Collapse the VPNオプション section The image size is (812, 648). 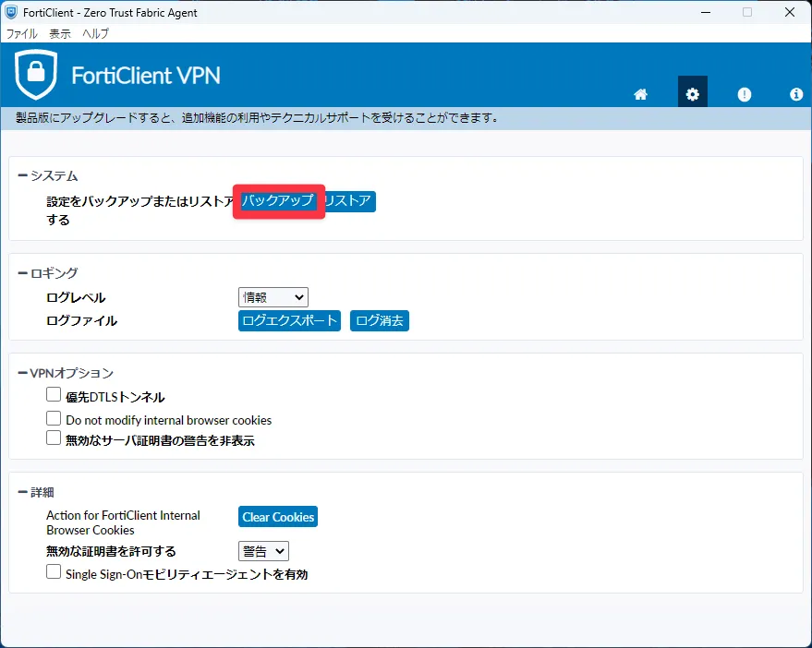tap(22, 373)
